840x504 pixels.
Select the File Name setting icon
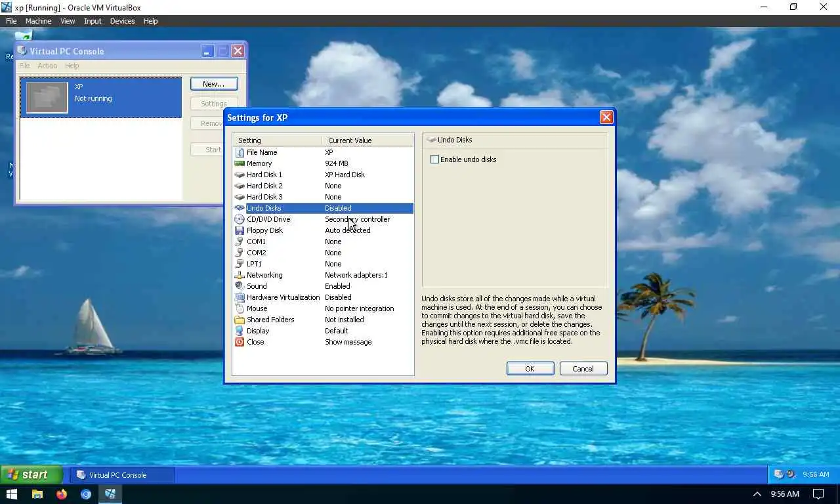[x=240, y=152]
